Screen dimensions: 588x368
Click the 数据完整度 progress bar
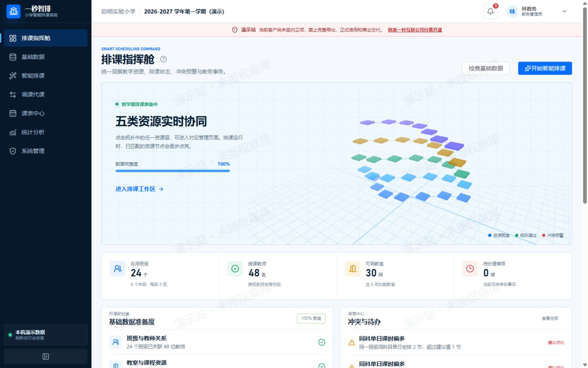pos(172,171)
